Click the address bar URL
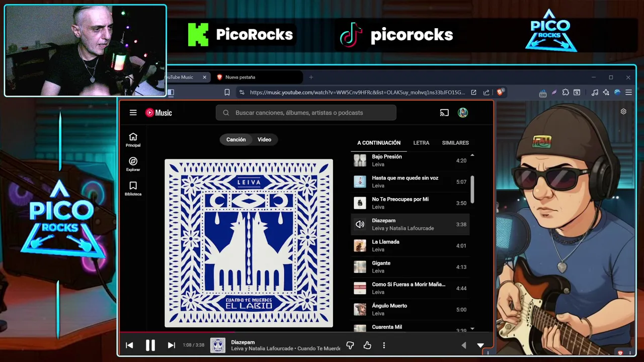This screenshot has height=362, width=644. point(357,93)
